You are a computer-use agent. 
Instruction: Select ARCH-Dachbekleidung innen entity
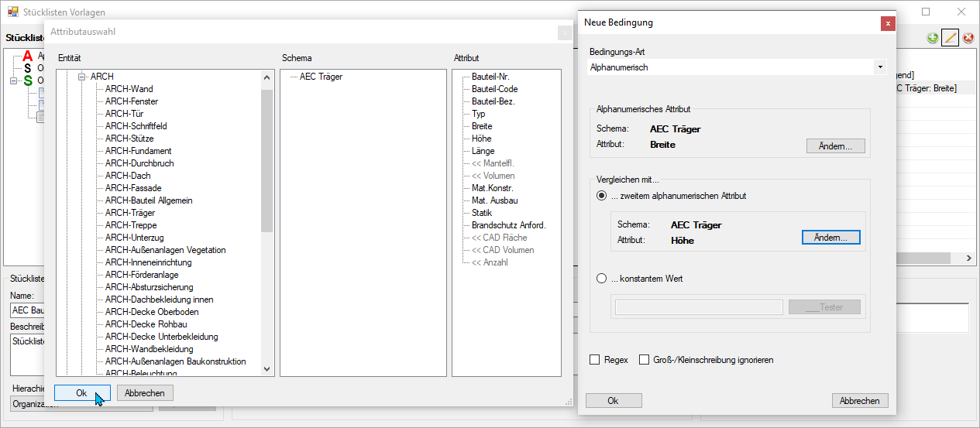pyautogui.click(x=160, y=300)
